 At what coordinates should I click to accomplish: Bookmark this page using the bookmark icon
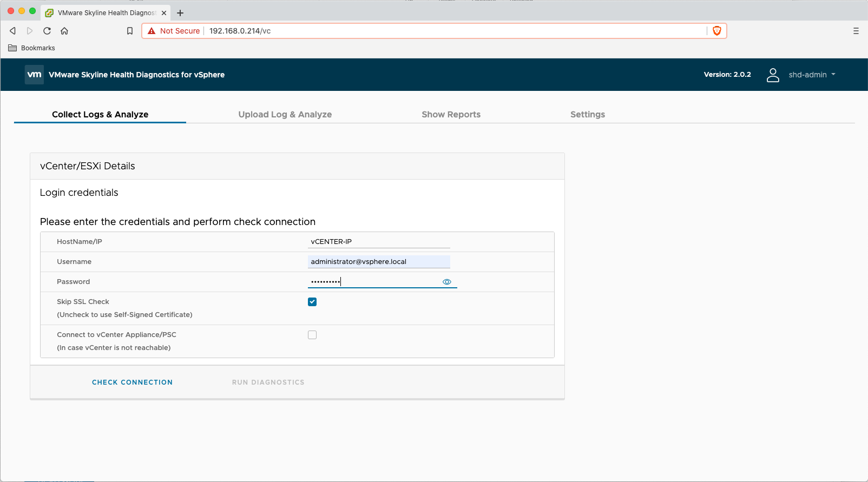pyautogui.click(x=130, y=31)
